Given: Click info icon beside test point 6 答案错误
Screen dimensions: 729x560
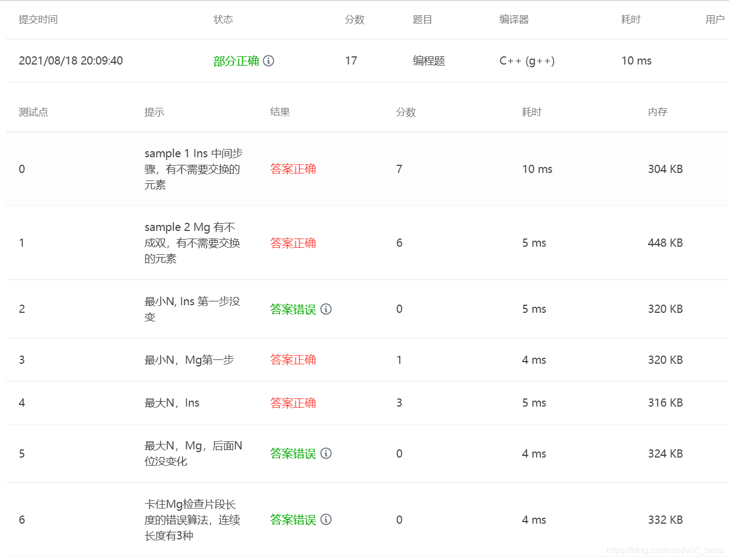Looking at the screenshot, I should (x=326, y=519).
